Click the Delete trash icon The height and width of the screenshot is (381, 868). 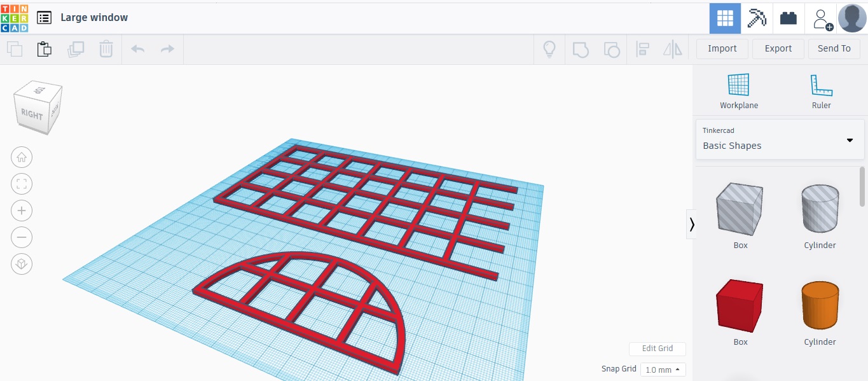(x=106, y=49)
